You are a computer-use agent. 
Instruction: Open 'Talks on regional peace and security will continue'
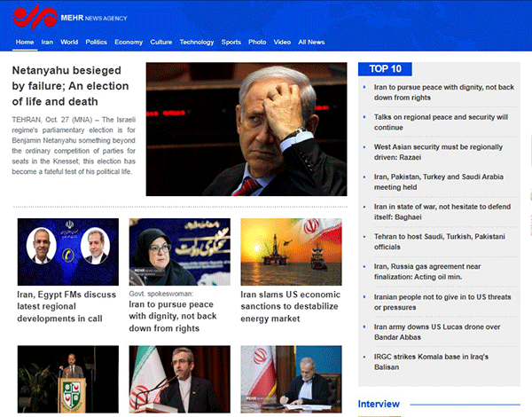[441, 122]
